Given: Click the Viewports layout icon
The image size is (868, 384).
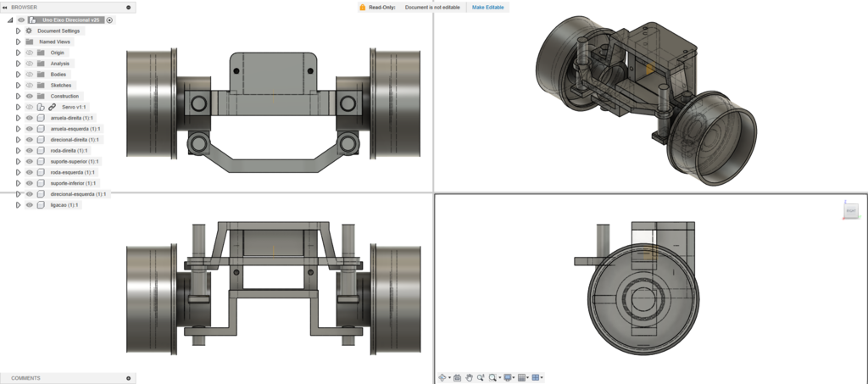Looking at the screenshot, I should (x=535, y=377).
